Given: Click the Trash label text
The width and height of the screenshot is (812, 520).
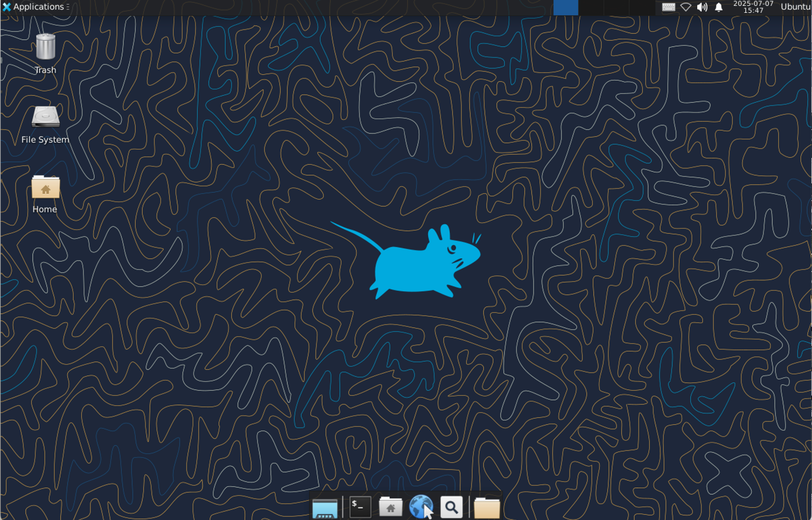Looking at the screenshot, I should 45,70.
